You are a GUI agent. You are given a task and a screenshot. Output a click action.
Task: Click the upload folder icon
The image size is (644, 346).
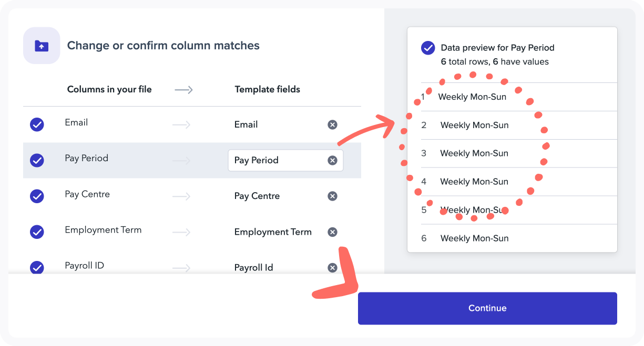click(42, 46)
